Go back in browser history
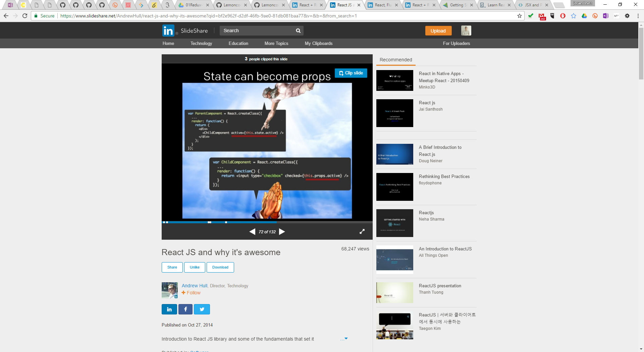The height and width of the screenshot is (352, 644). (x=6, y=16)
